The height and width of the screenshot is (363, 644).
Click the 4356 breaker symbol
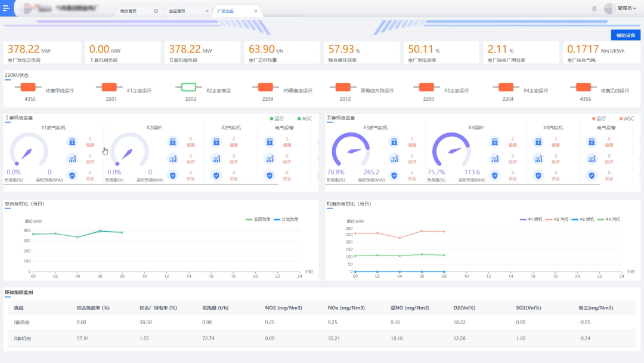coord(583,87)
